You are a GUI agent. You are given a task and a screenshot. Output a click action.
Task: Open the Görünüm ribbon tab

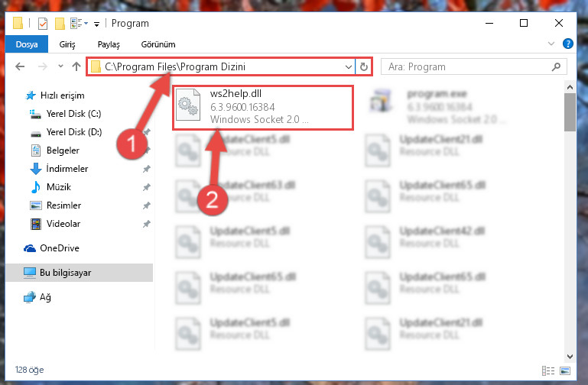coord(158,44)
